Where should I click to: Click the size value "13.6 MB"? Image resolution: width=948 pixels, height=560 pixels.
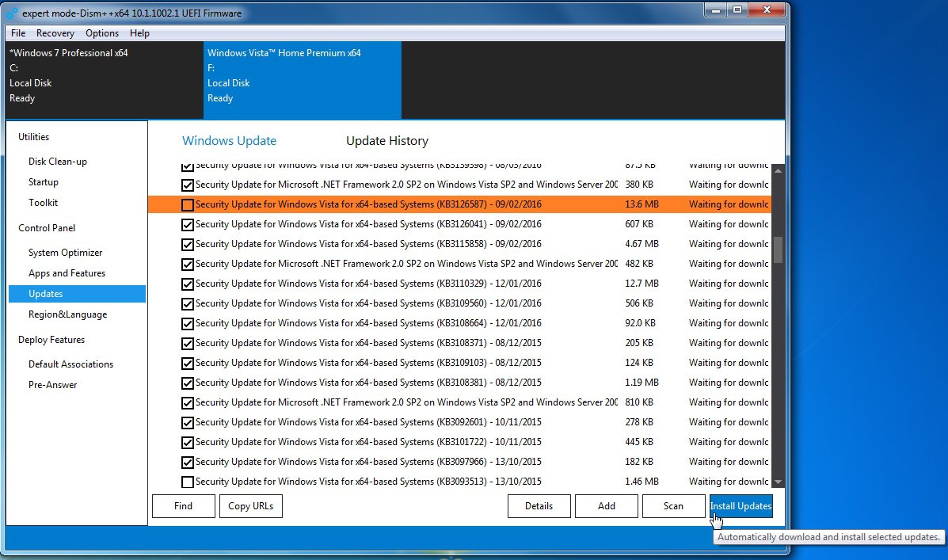pyautogui.click(x=642, y=204)
